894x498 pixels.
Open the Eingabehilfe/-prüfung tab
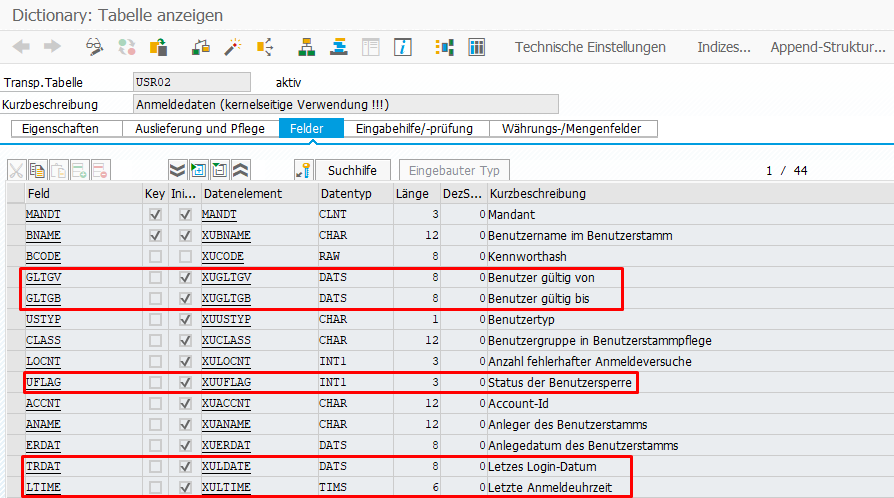415,129
